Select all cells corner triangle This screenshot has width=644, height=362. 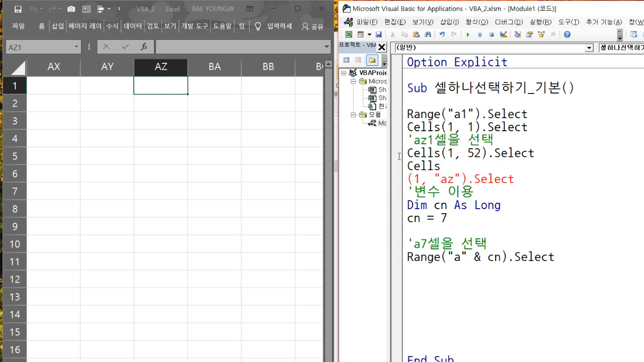click(x=18, y=68)
